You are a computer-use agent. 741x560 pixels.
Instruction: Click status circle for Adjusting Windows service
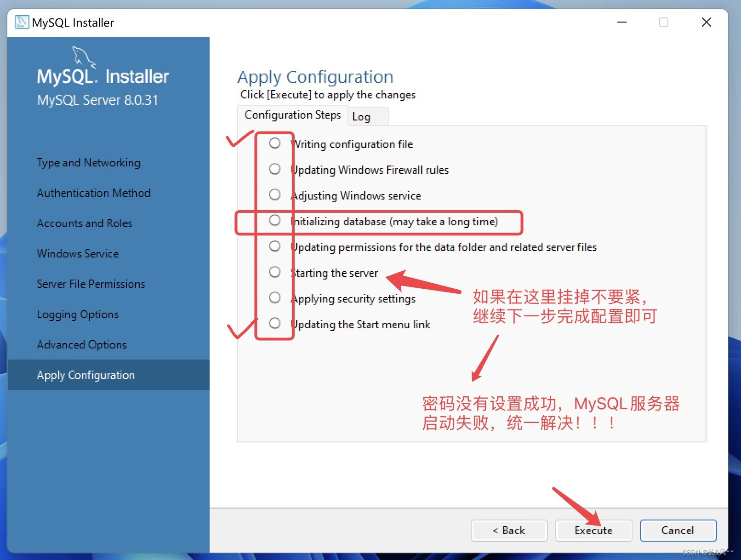275,194
